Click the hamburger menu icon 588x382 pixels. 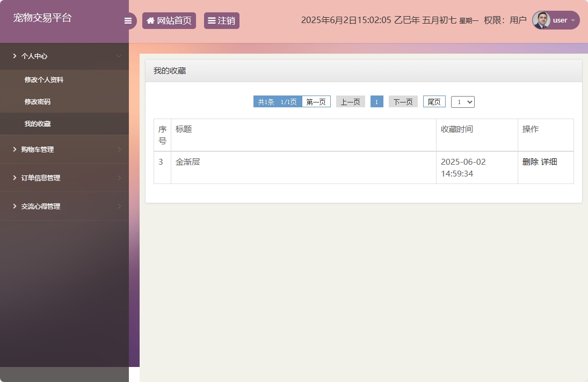tap(128, 20)
